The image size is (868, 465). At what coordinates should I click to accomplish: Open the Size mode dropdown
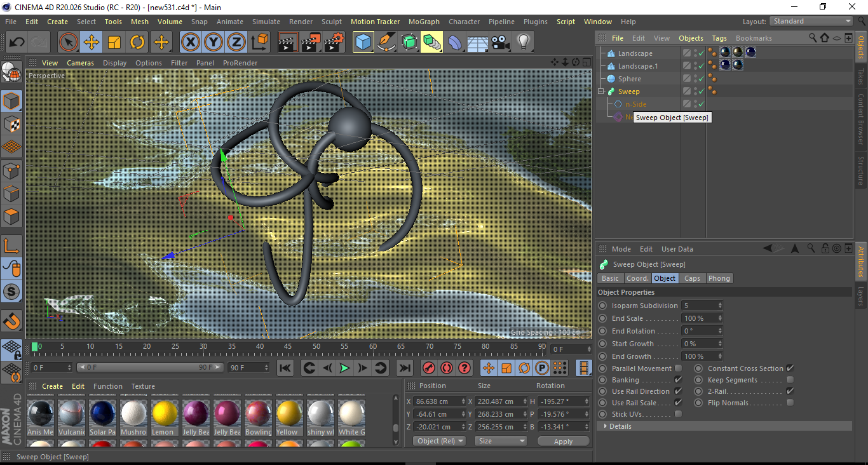coord(502,441)
